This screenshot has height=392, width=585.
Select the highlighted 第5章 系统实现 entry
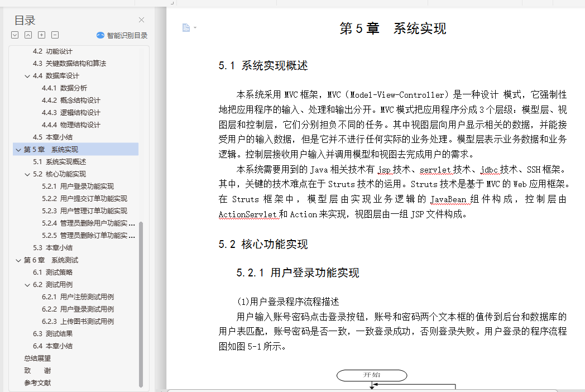[76, 149]
